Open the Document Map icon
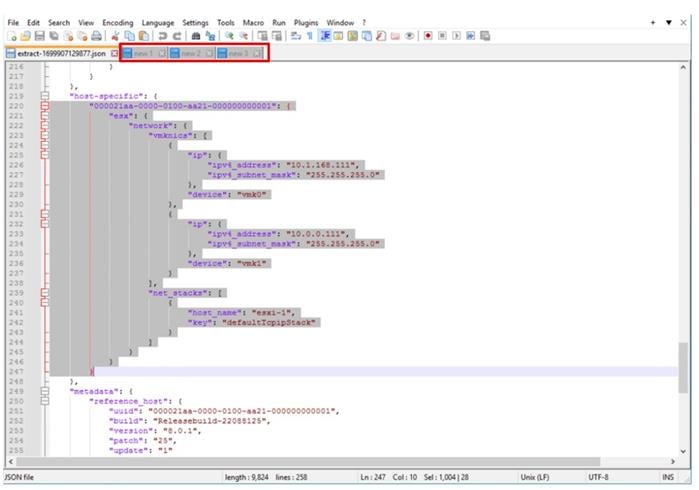 (353, 36)
